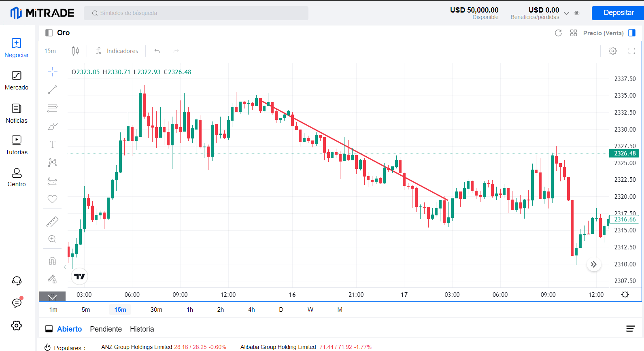Viewport: 644px width, 351px height.
Task: Click the symbol search input field
Action: pyautogui.click(x=196, y=13)
